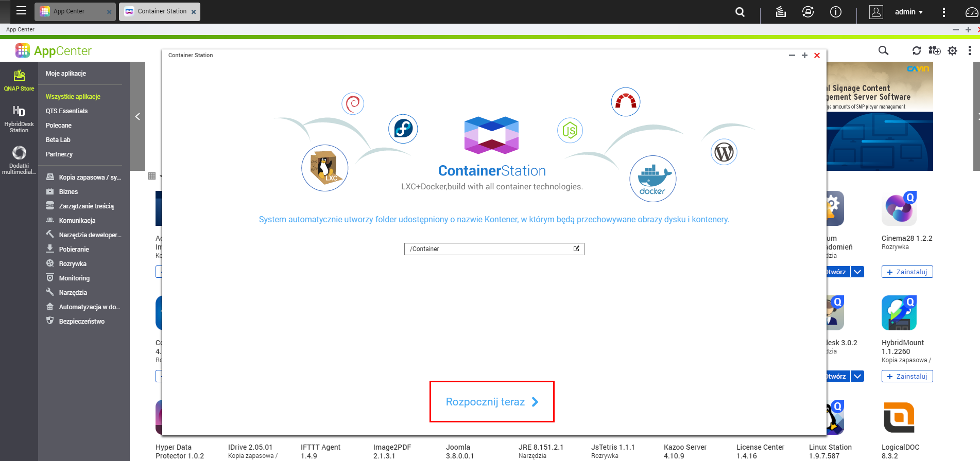Screen dimensions: 980x461
Task: Open QTS Essentials category
Action: (x=66, y=111)
